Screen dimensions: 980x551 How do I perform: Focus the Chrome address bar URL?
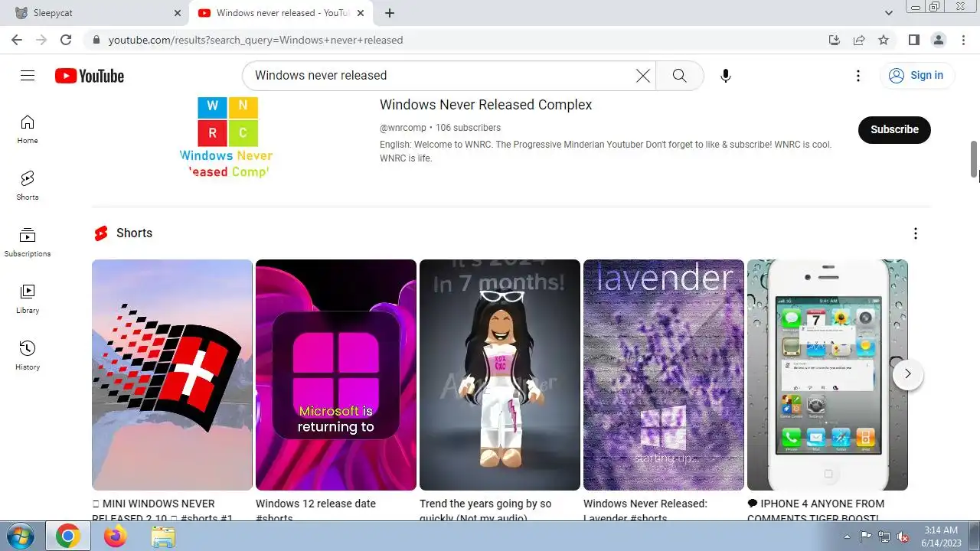click(256, 40)
